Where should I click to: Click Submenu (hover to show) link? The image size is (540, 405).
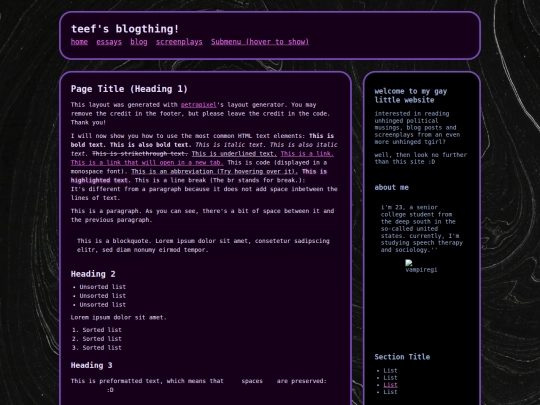[x=260, y=42]
